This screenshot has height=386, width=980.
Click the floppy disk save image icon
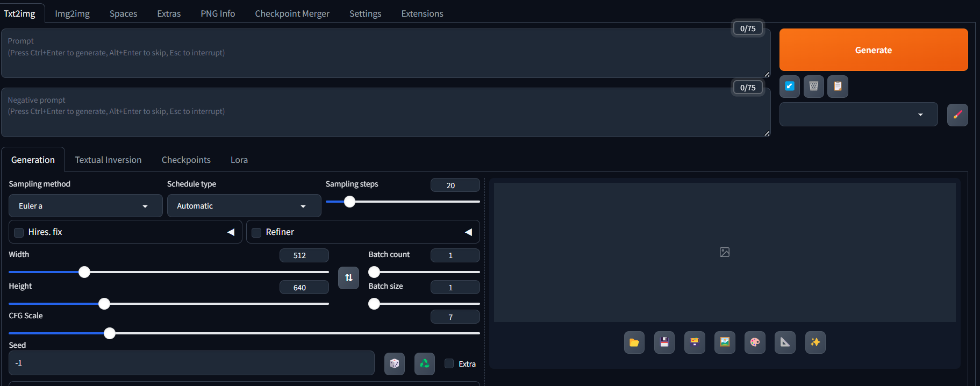[664, 342]
